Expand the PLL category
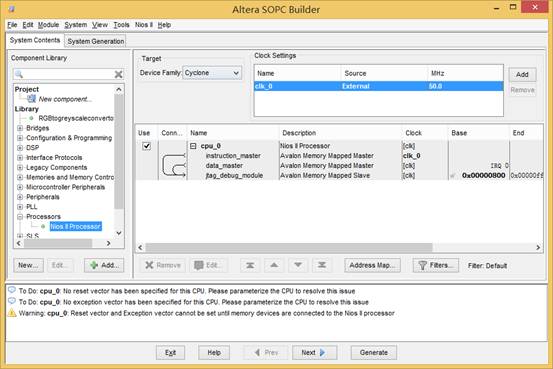 tap(20, 207)
